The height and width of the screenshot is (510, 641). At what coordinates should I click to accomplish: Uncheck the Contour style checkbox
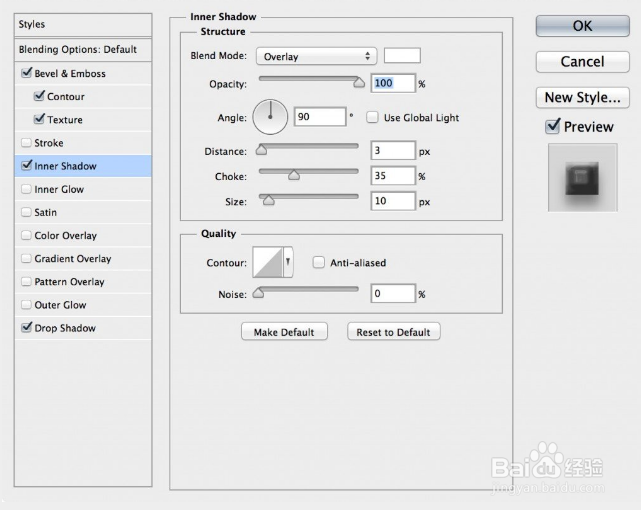tap(39, 96)
